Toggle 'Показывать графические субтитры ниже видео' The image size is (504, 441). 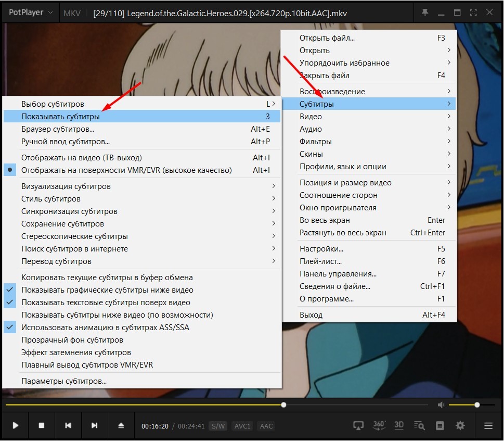tap(107, 290)
